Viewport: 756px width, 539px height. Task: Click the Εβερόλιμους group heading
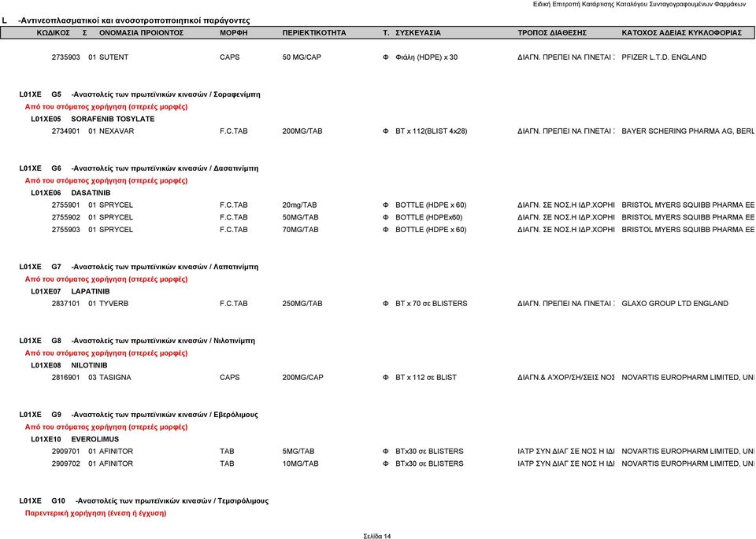point(165,415)
